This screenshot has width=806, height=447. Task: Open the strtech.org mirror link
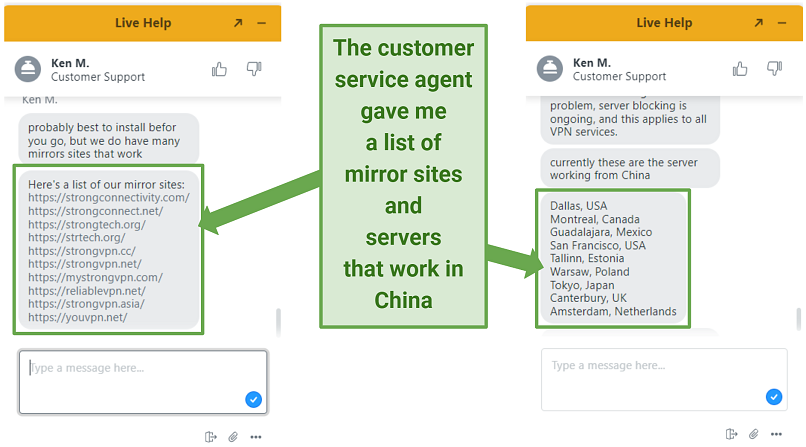(77, 238)
